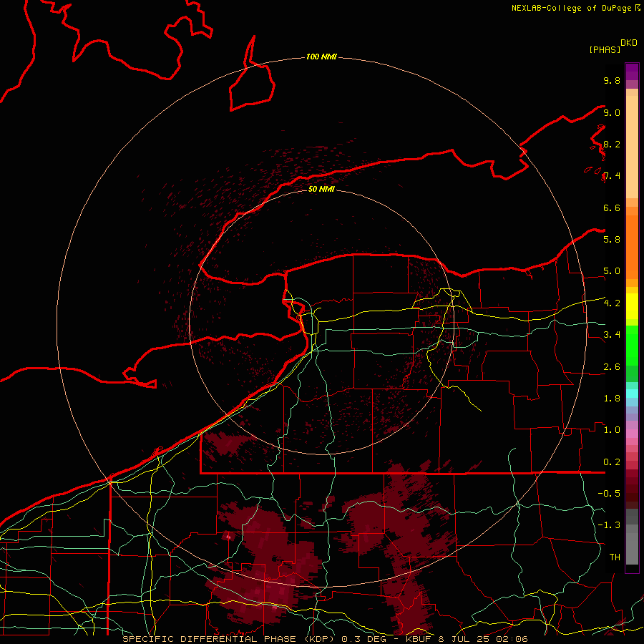
Task: Click the 9.8 scale value
Action: point(612,80)
